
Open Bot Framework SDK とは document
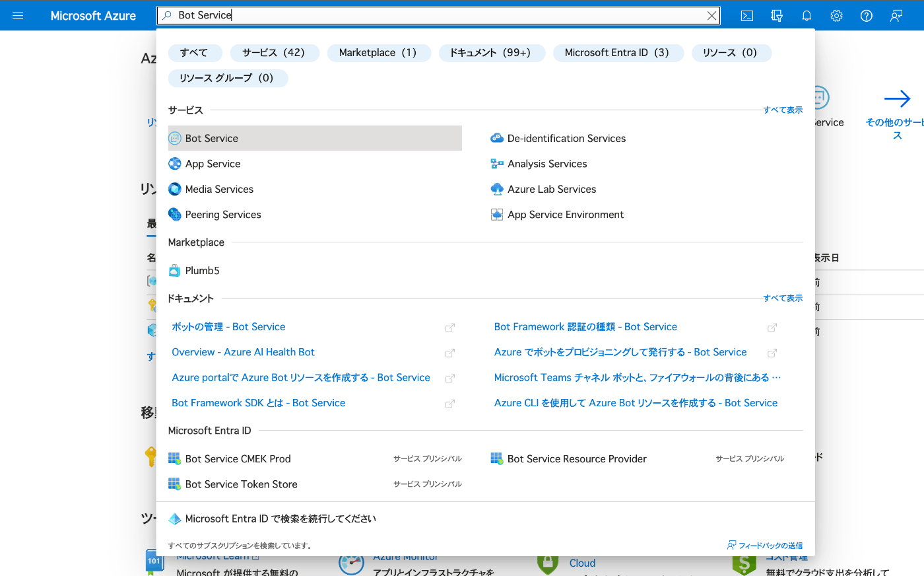click(x=259, y=403)
